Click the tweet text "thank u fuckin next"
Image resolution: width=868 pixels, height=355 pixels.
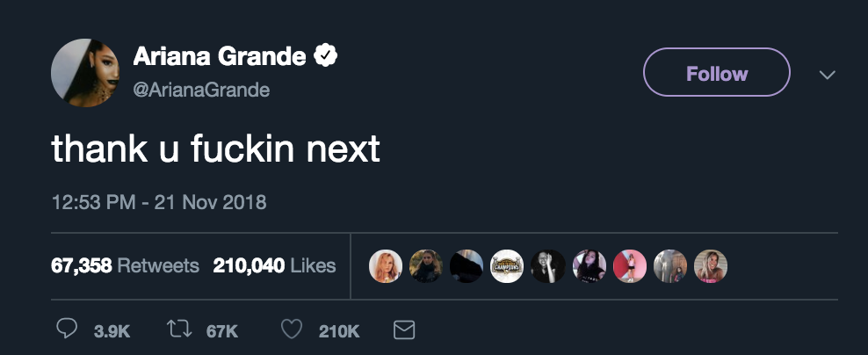coord(216,149)
